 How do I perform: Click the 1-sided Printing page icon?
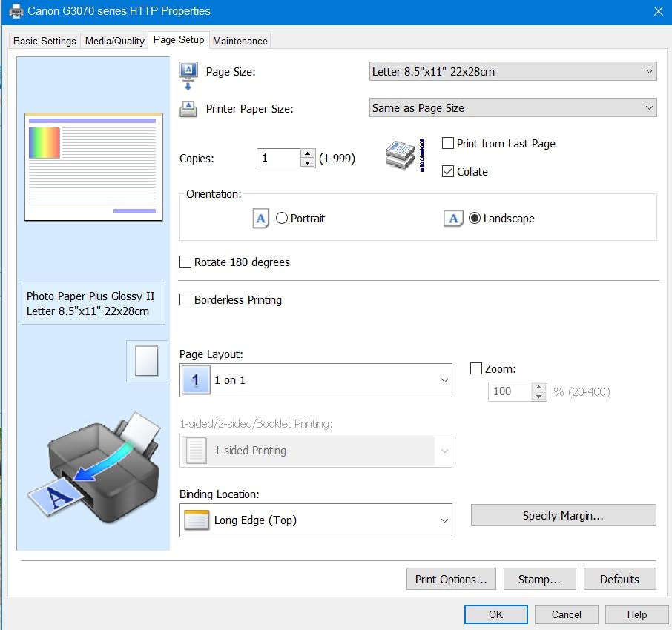point(197,450)
